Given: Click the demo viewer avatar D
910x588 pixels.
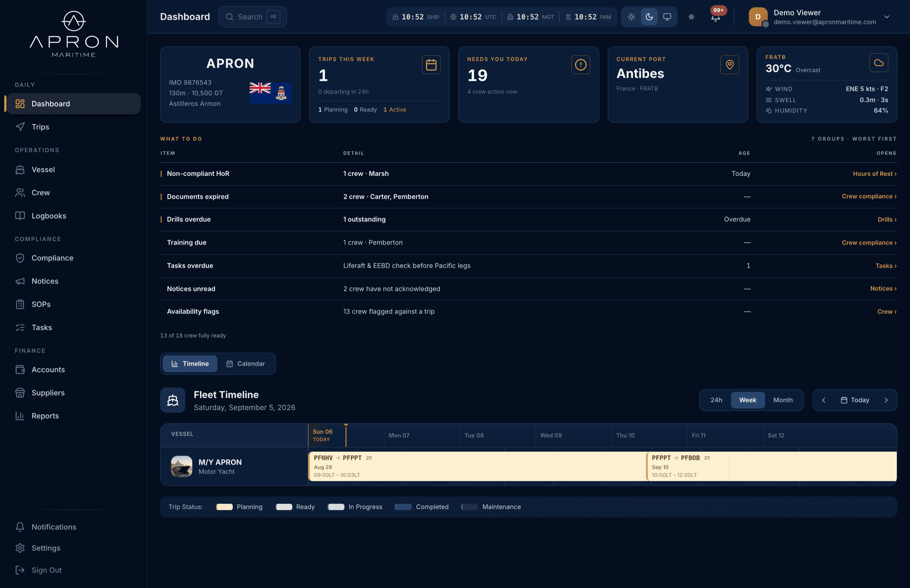Looking at the screenshot, I should click(758, 17).
